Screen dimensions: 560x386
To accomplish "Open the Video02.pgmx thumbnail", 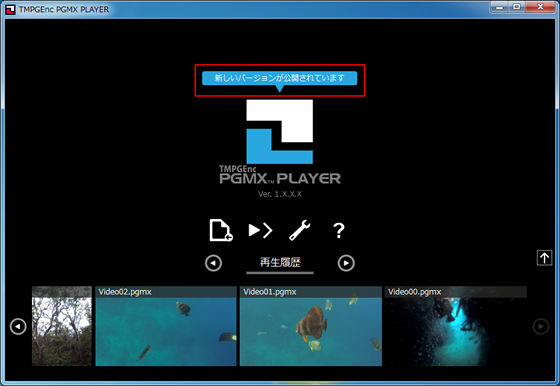I will (x=166, y=326).
